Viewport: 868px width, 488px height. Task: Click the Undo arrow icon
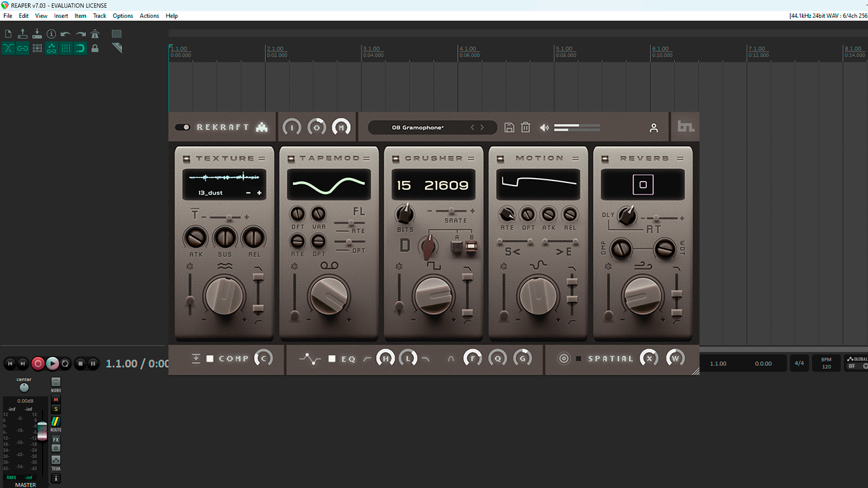tap(66, 34)
